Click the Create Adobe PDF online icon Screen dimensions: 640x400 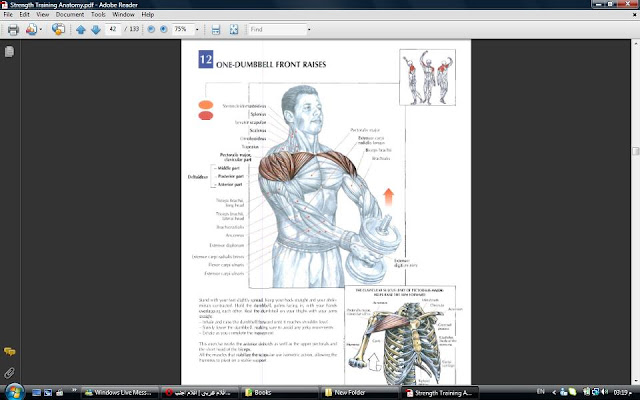(31, 29)
